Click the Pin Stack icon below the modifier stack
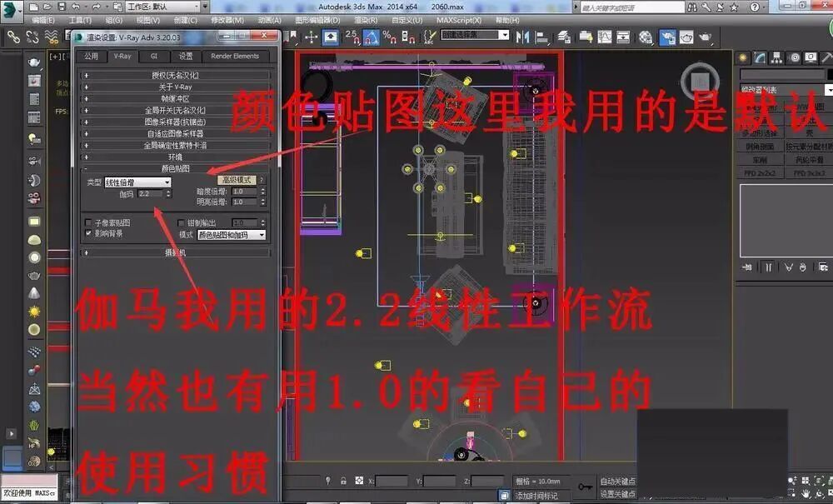833x504 pixels. pyautogui.click(x=747, y=267)
